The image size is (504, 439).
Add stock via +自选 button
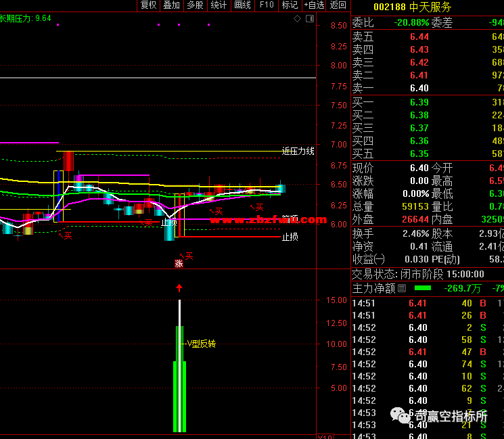pyautogui.click(x=314, y=5)
